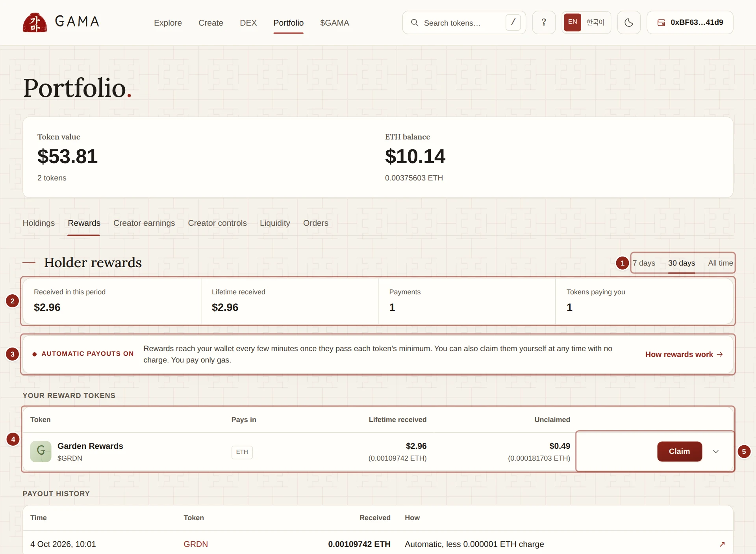
Task: Go to the Portfolio nav item
Action: pos(289,23)
